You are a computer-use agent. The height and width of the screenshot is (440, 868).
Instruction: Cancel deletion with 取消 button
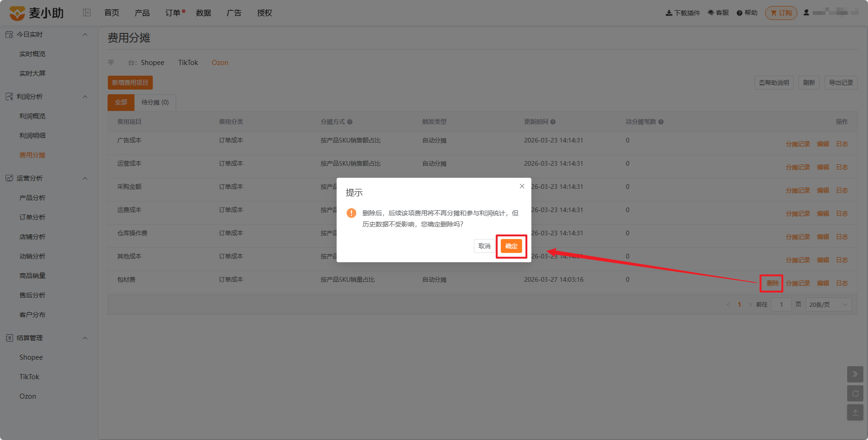(x=485, y=246)
